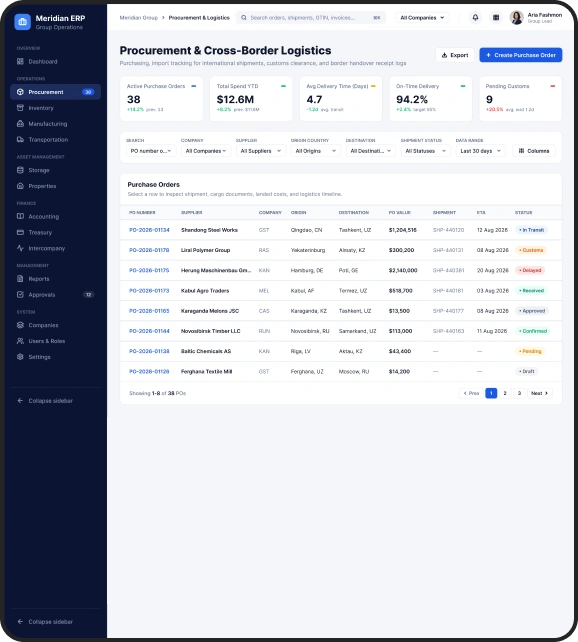The image size is (578, 642).
Task: Sort by the Supplier column header
Action: point(192,212)
